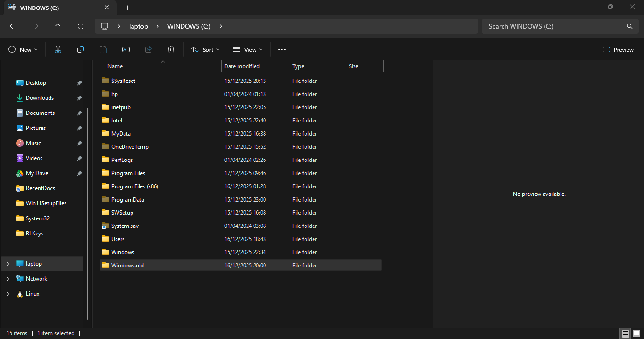Toggle the Preview pane button
The width and height of the screenshot is (644, 339).
[618, 49]
